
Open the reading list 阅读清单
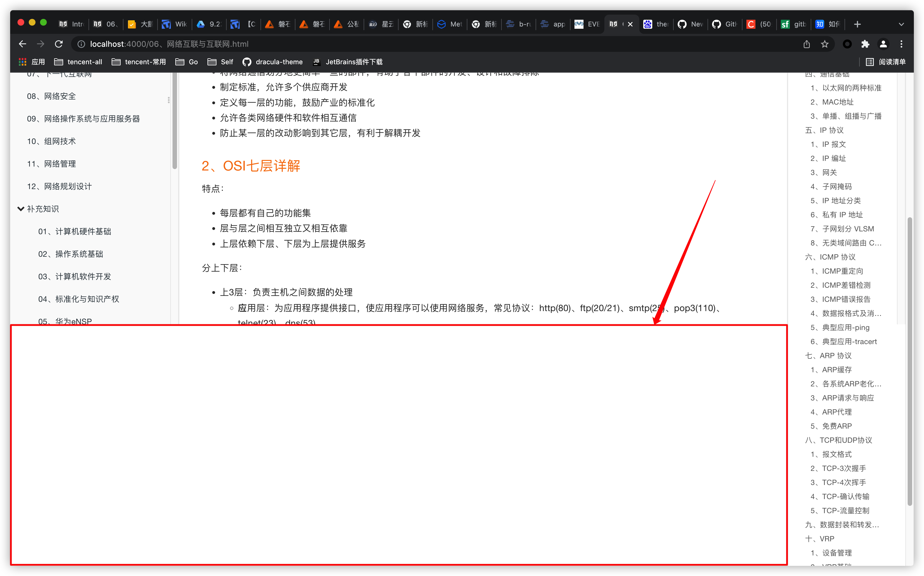885,62
